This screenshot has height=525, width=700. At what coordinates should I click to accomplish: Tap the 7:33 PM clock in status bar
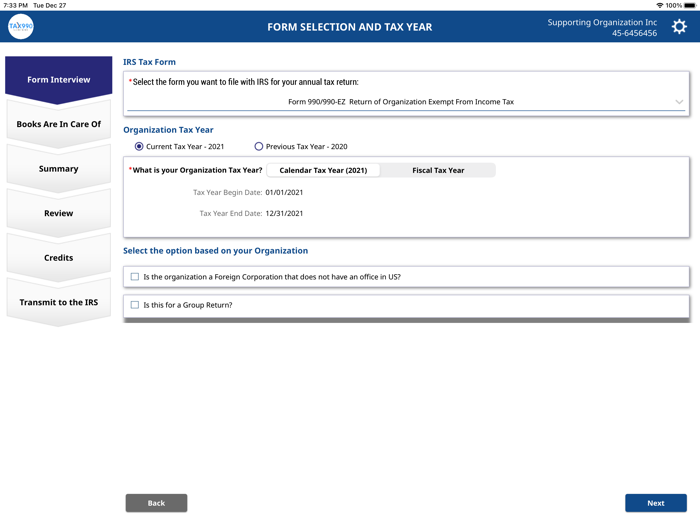tap(16, 5)
